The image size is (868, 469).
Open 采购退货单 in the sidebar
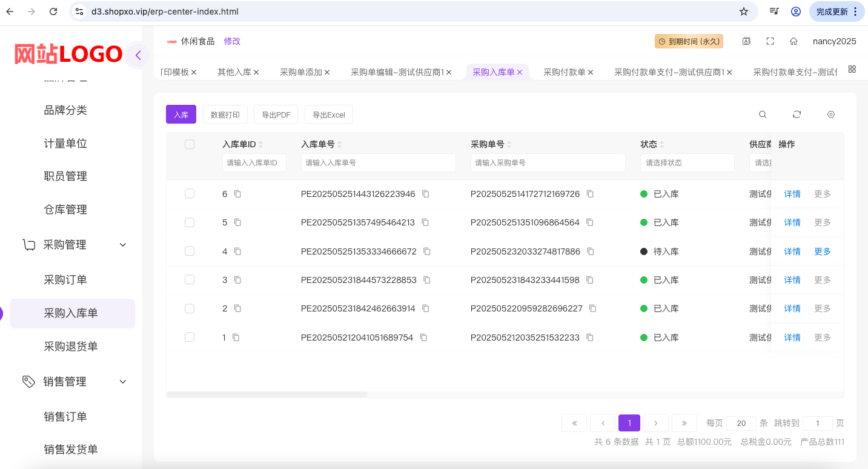[71, 347]
